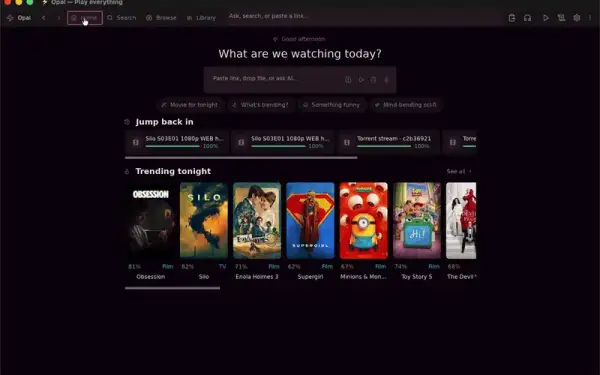The image size is (600, 375).
Task: Click the flame icon beside 'Trending tonight'
Action: click(127, 171)
